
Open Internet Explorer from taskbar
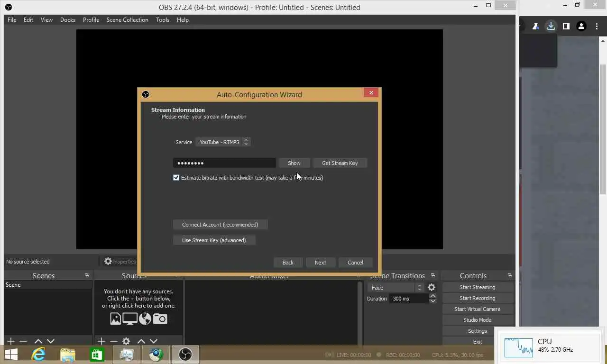(38, 354)
